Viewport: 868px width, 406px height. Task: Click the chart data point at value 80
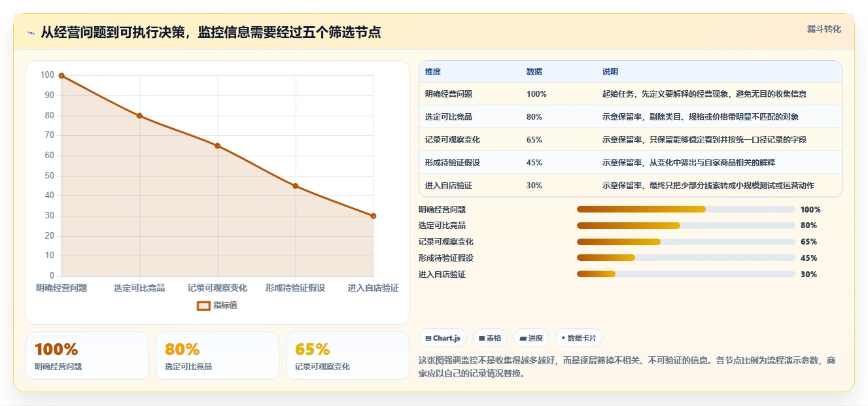click(139, 116)
